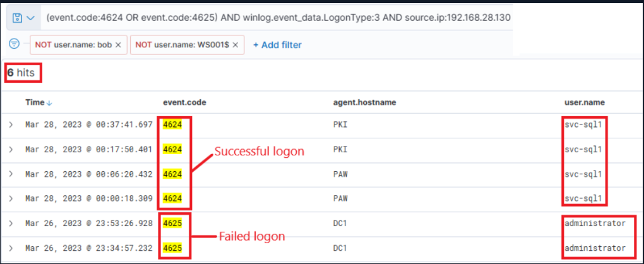Click the Add filter link
644x264 pixels.
pyautogui.click(x=277, y=45)
